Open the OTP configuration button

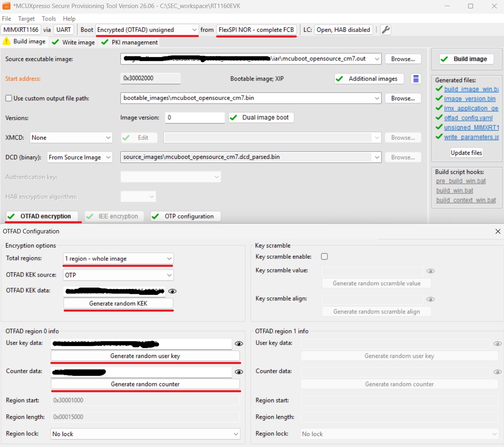pos(185,216)
